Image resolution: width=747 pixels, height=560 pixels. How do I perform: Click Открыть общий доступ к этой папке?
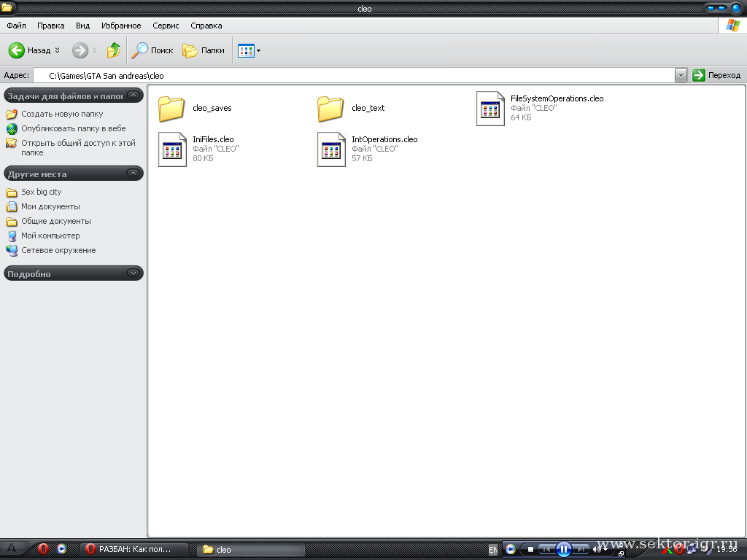tap(78, 147)
